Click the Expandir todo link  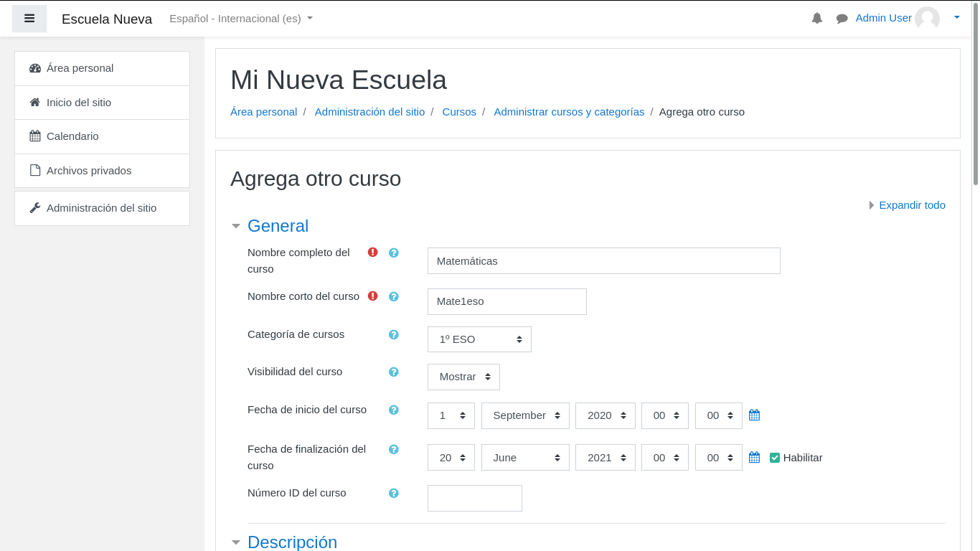pos(912,204)
